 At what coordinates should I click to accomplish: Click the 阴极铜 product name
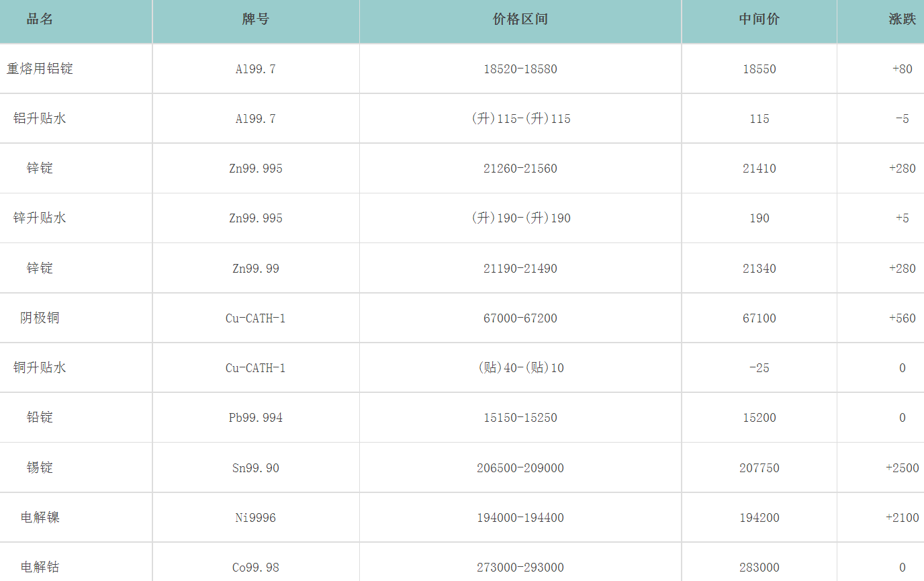(40, 318)
